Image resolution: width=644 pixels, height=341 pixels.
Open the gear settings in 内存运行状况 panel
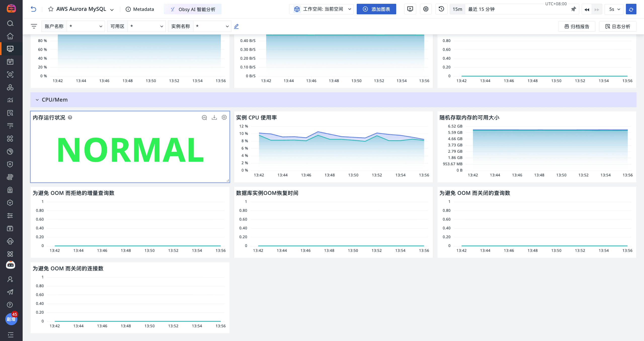[224, 117]
